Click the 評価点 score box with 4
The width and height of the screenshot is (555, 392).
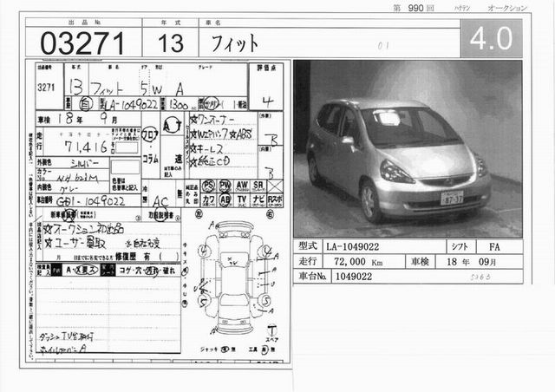click(x=266, y=87)
